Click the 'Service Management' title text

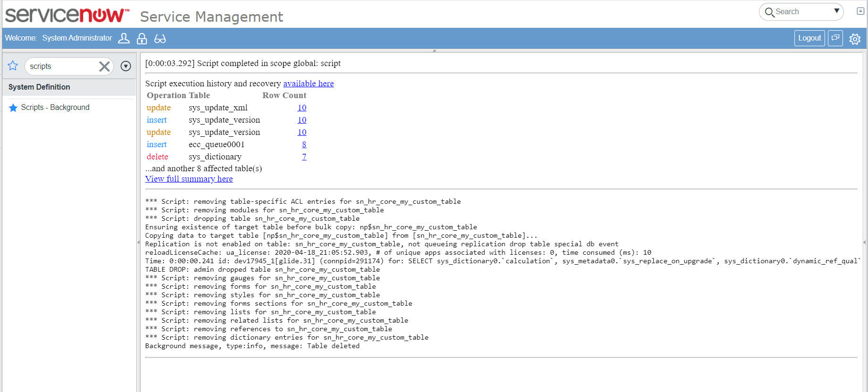[x=211, y=17]
